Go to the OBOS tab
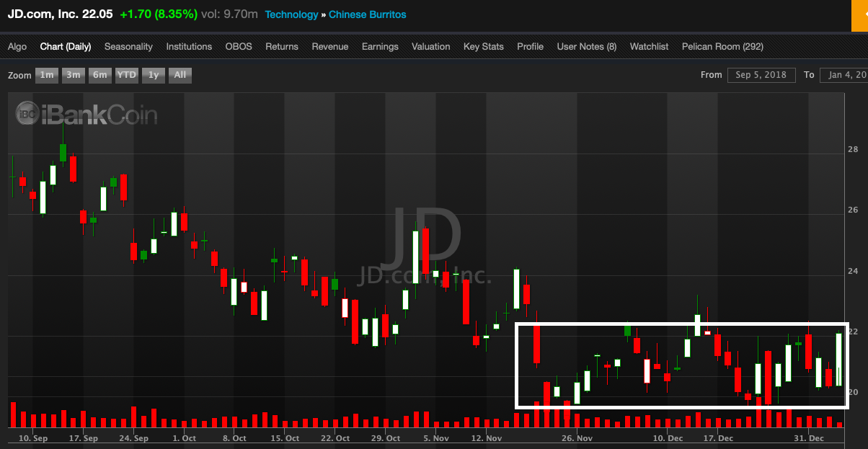 tap(239, 46)
